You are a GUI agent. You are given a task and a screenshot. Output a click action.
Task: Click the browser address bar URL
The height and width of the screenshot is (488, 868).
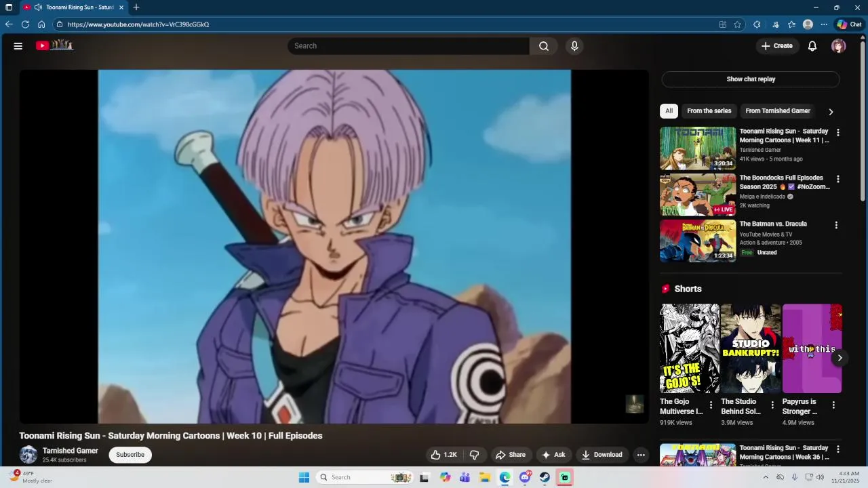tap(138, 24)
